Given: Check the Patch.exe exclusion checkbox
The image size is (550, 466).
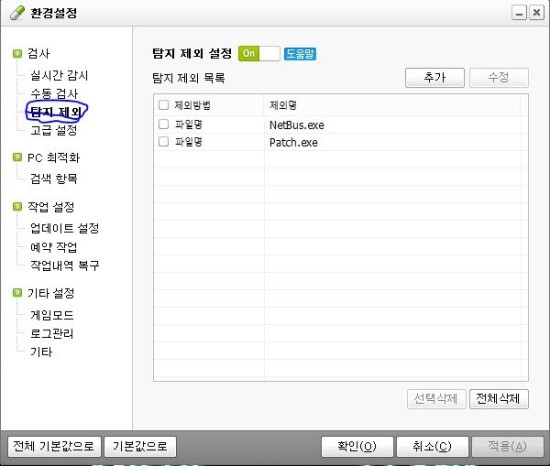Looking at the screenshot, I should point(163,142).
